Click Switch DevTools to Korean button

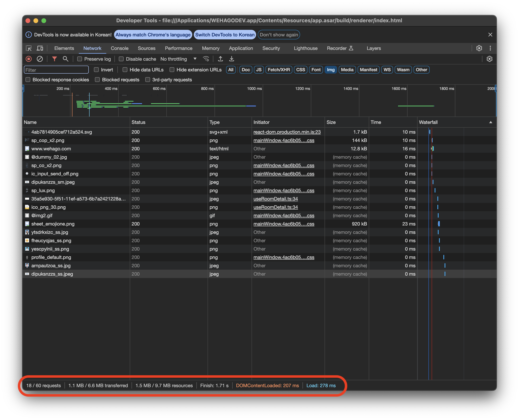pos(225,35)
